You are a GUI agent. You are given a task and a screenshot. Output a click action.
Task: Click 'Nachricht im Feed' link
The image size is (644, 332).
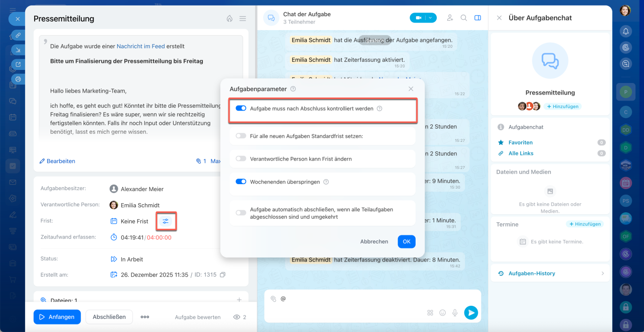coord(140,46)
